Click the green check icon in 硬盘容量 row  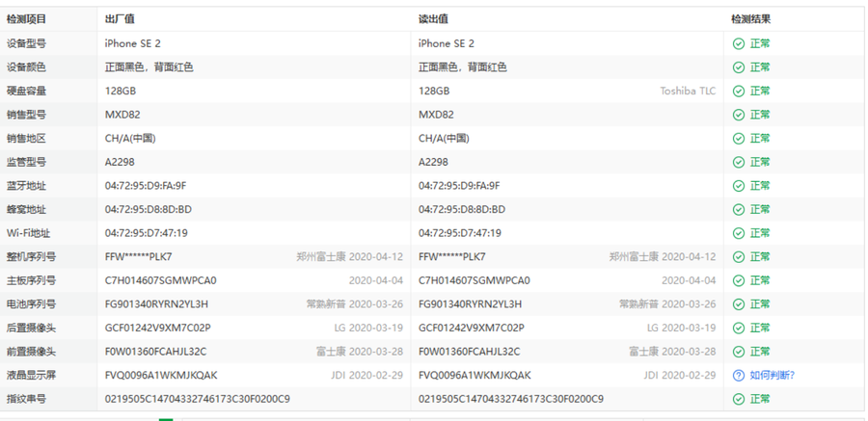coord(738,91)
